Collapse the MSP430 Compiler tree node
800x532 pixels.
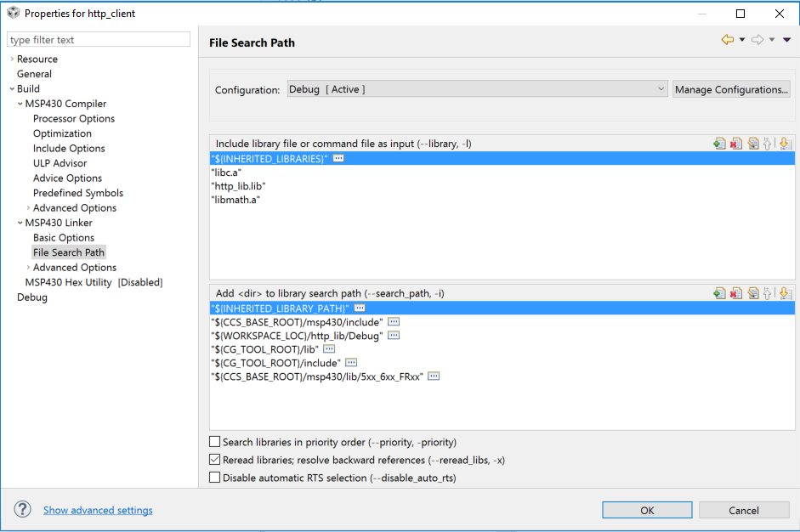point(20,104)
